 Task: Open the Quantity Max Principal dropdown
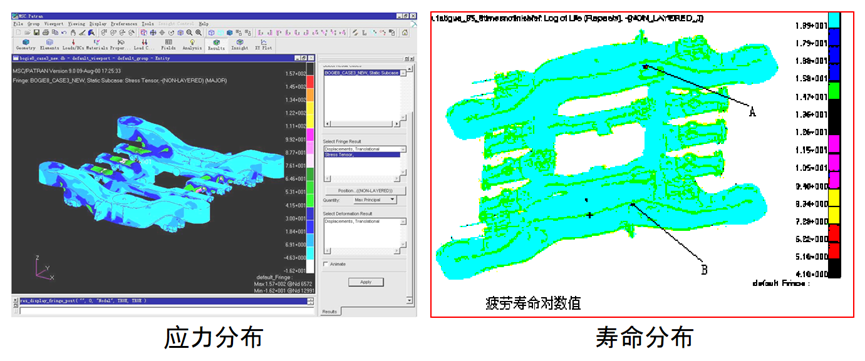(375, 199)
